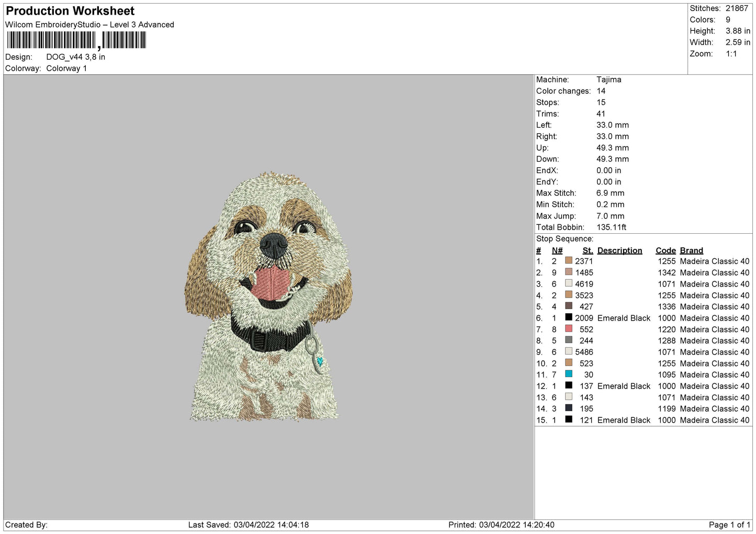
Task: Click stitch count 4619 in row 3
Action: coord(584,284)
